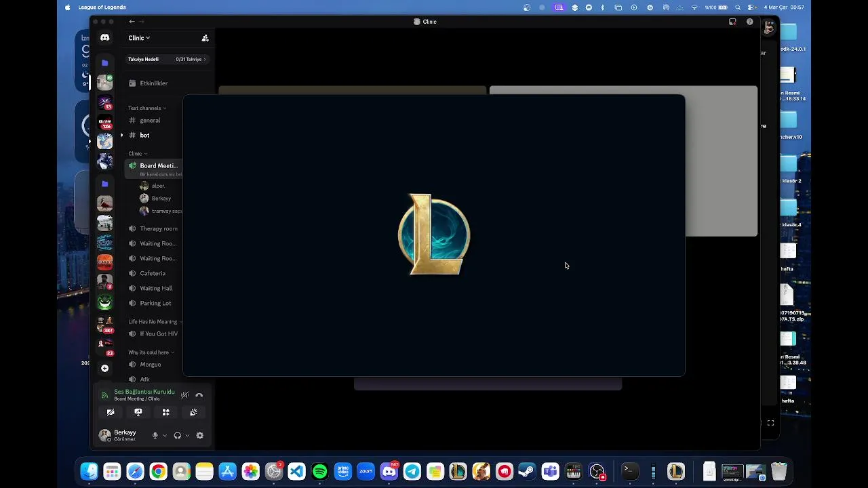Screen dimensions: 868x488
Task: Open Zoom from the Dock
Action: pyautogui.click(x=366, y=471)
